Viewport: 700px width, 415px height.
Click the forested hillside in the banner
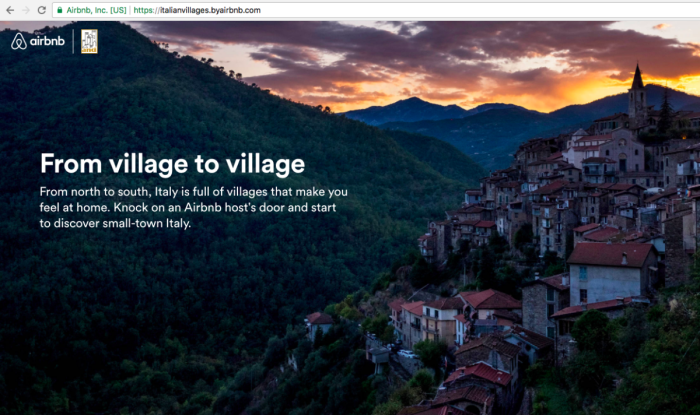179,290
